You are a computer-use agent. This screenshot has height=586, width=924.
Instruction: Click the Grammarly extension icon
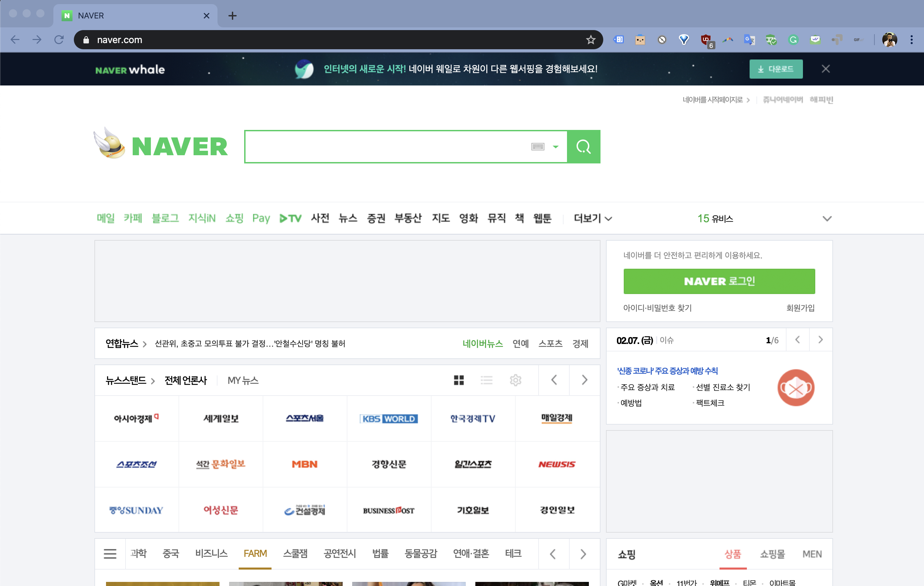793,40
